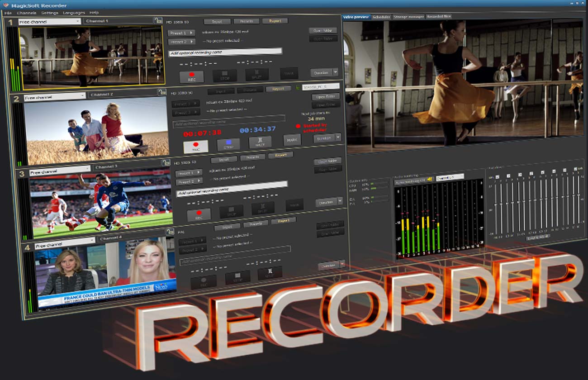Viewport: 588px width, 380px height.
Task: Toggle the Link checkbox at far right of faders
Action: click(x=575, y=169)
